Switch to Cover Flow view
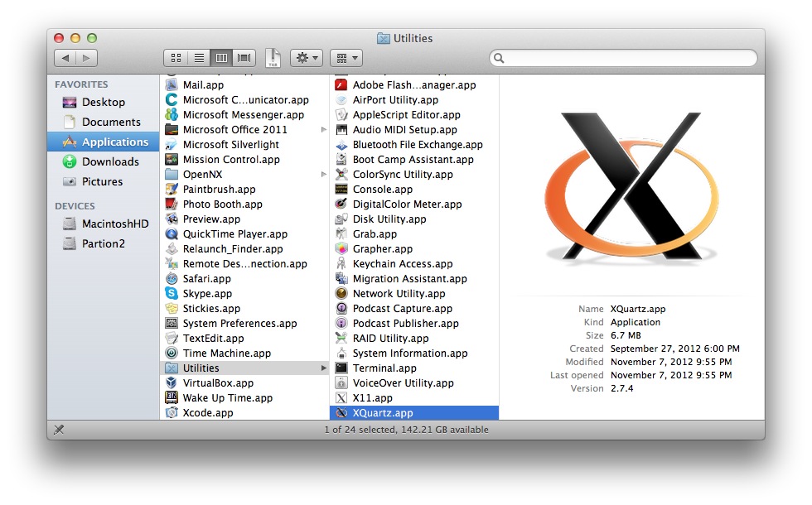812x505 pixels. [244, 58]
